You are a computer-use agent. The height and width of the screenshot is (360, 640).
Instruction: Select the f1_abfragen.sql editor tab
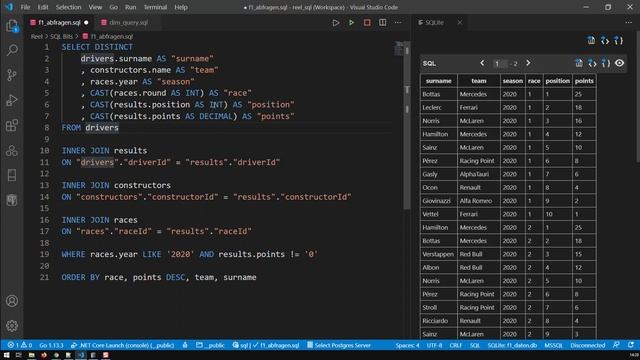click(60, 23)
